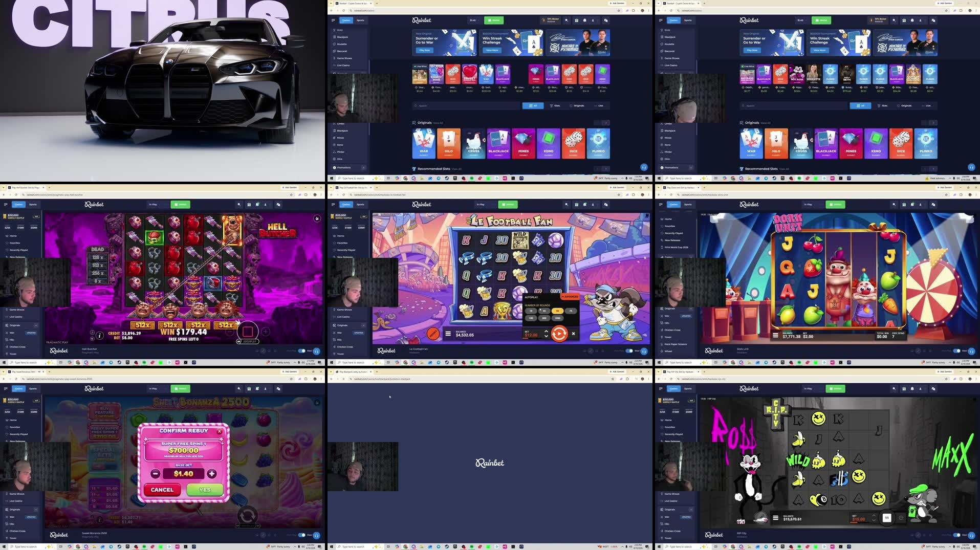
Task: Click the square stop button in Hell Butcher
Action: [248, 332]
